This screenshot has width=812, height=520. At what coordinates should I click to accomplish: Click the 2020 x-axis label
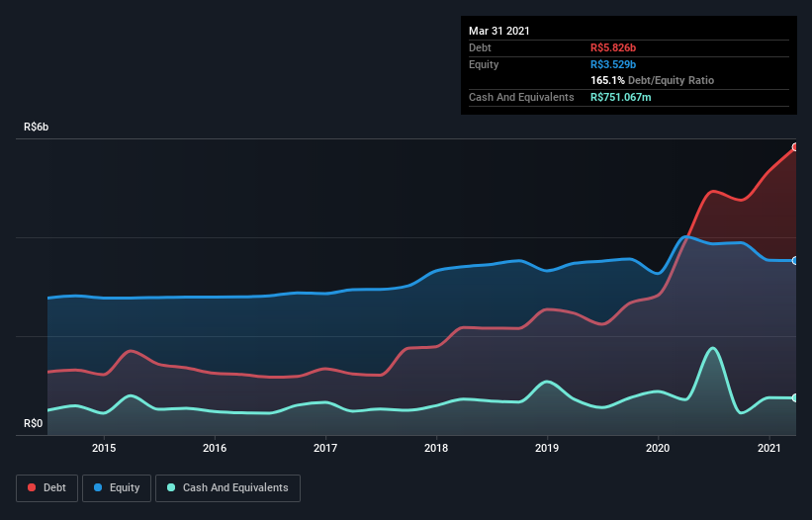coord(658,448)
